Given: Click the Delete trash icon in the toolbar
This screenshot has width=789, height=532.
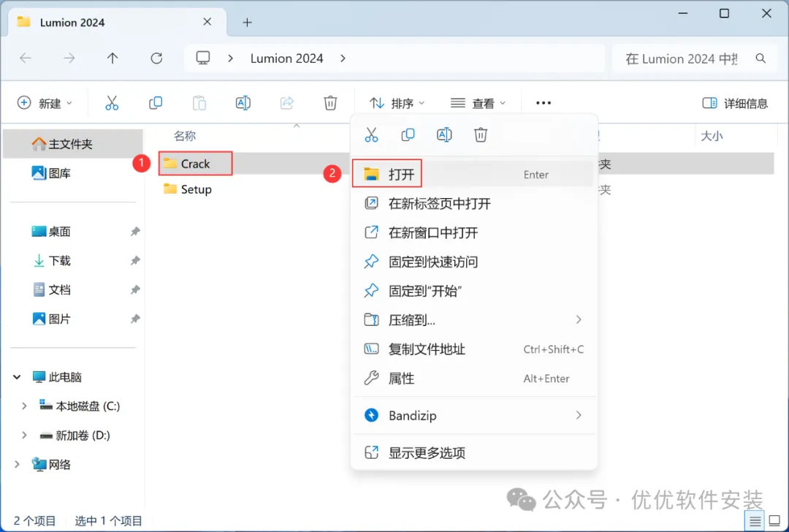Looking at the screenshot, I should point(330,103).
